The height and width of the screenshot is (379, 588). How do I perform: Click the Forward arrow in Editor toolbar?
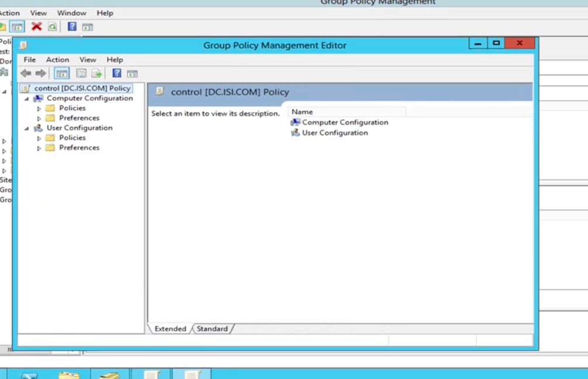(x=40, y=73)
